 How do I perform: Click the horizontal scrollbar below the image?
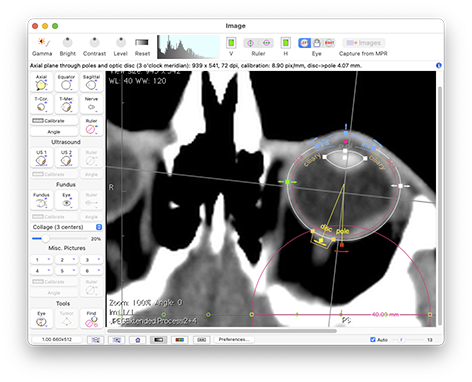[222, 331]
